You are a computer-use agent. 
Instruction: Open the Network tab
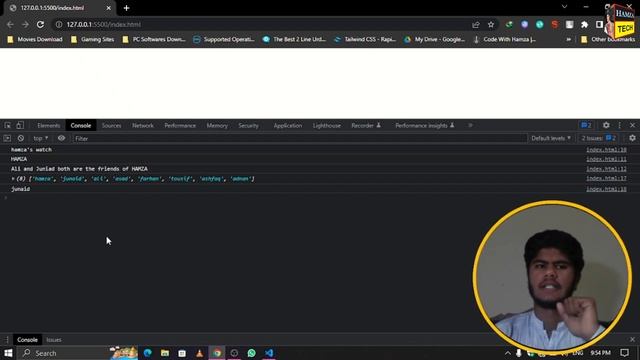[143, 125]
